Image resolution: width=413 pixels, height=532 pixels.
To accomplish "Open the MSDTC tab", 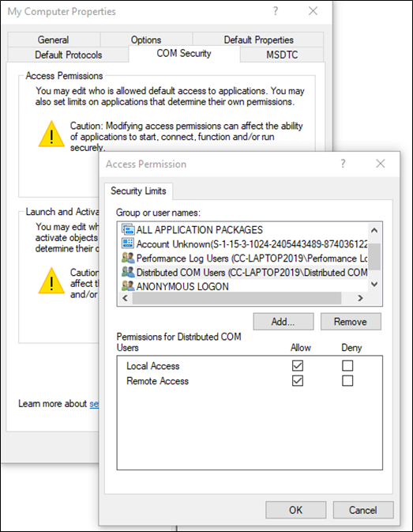I will pyautogui.click(x=282, y=55).
